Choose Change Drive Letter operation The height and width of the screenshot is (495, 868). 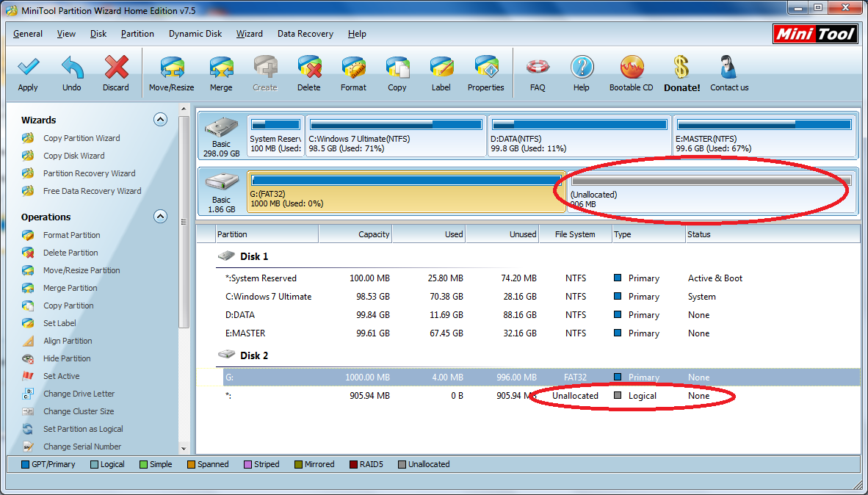coord(79,394)
